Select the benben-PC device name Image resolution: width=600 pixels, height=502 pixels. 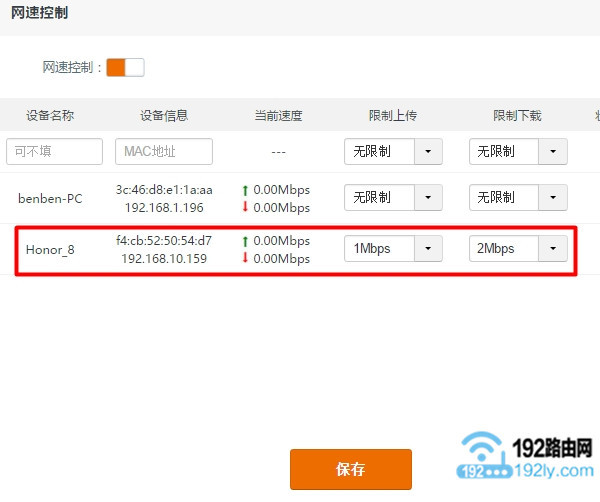[x=50, y=198]
